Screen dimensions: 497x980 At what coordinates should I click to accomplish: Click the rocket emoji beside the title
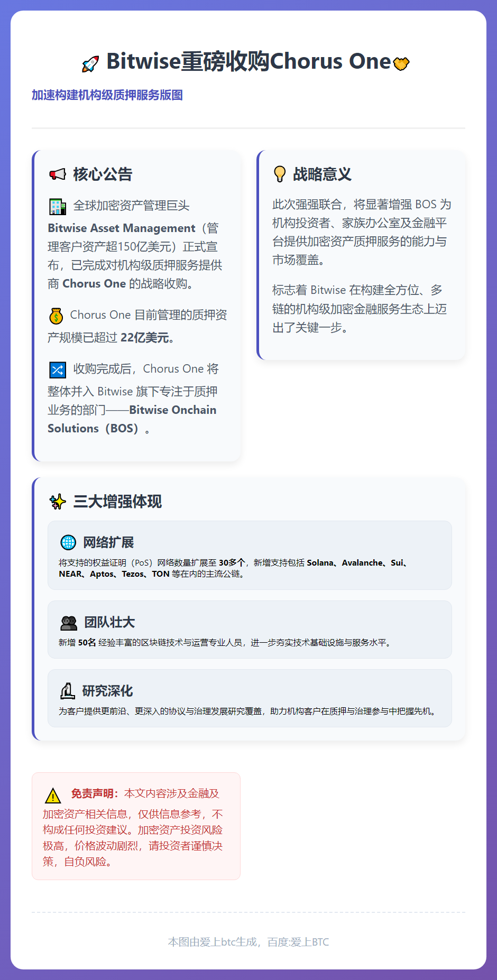(90, 64)
